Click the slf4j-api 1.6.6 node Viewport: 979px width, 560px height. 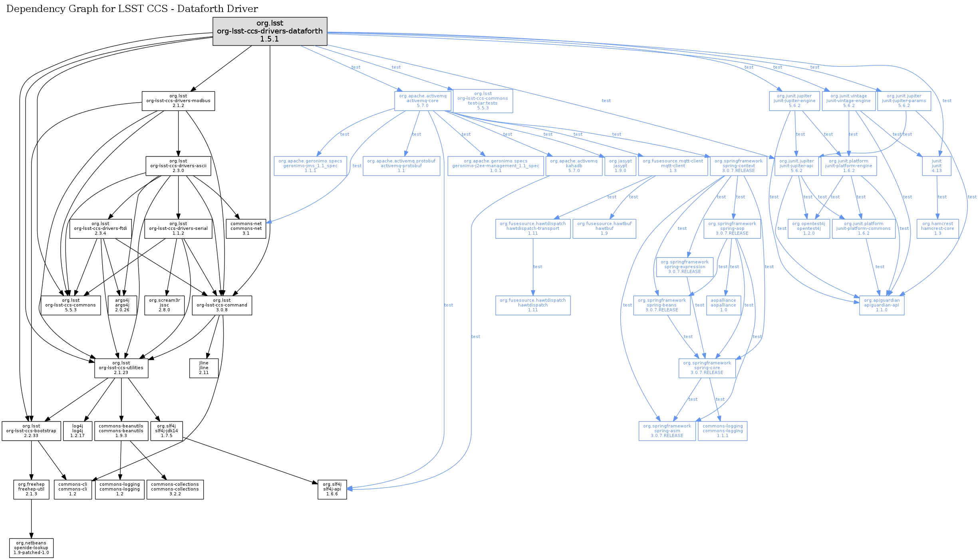(332, 489)
